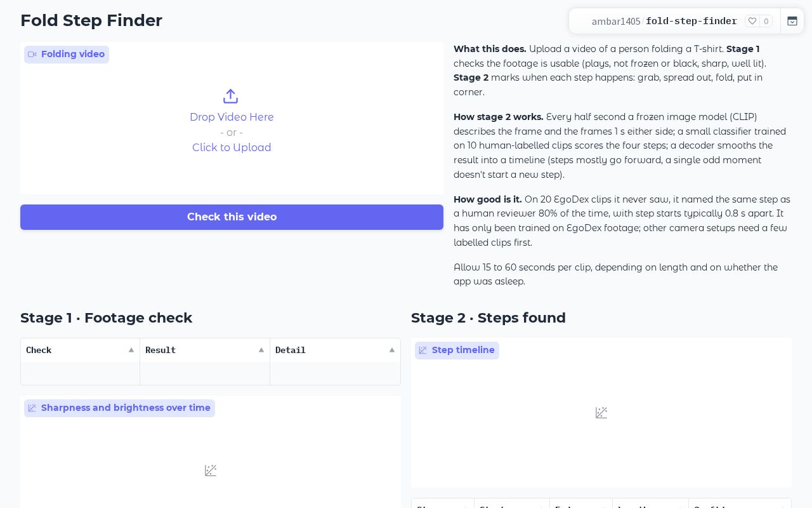Image resolution: width=812 pixels, height=508 pixels.
Task: Click the like count showing 0
Action: click(x=766, y=21)
